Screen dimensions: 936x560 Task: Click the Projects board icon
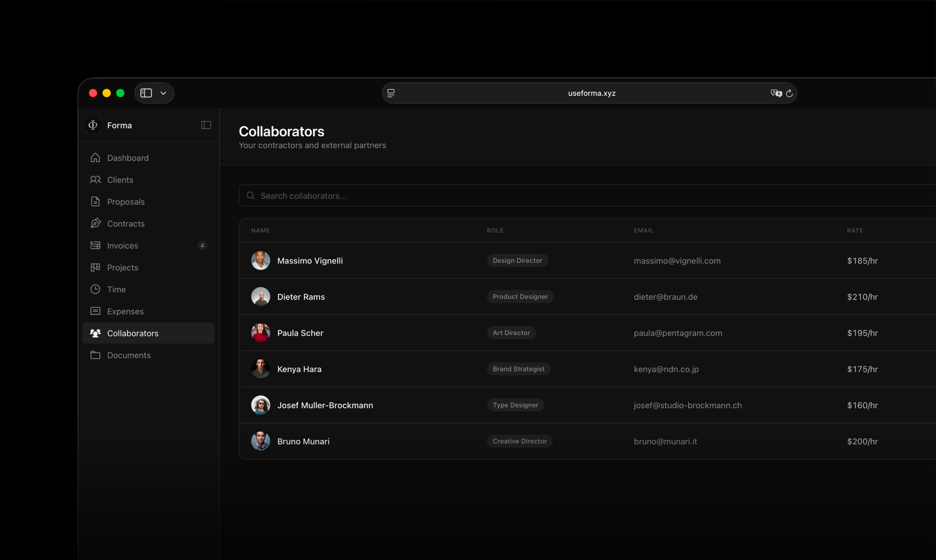[x=95, y=267]
